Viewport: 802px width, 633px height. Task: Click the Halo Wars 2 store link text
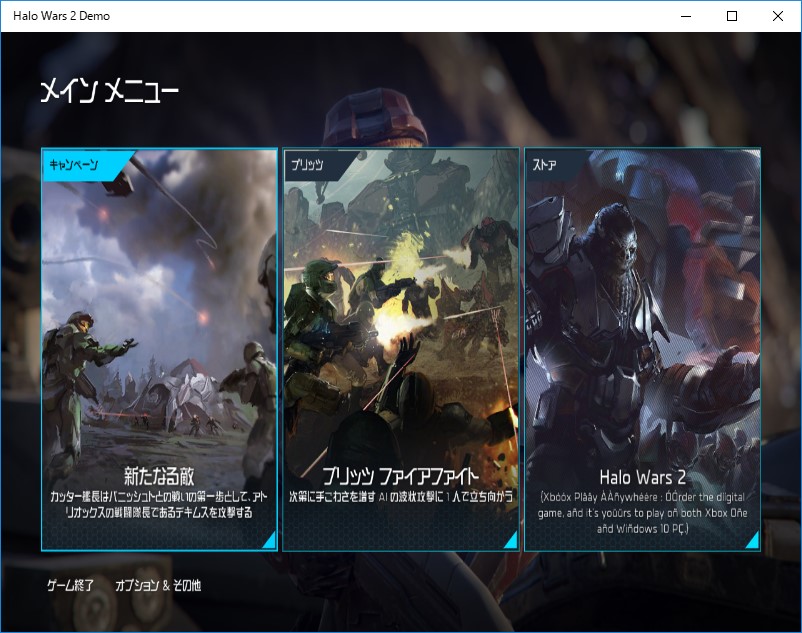[x=643, y=478]
